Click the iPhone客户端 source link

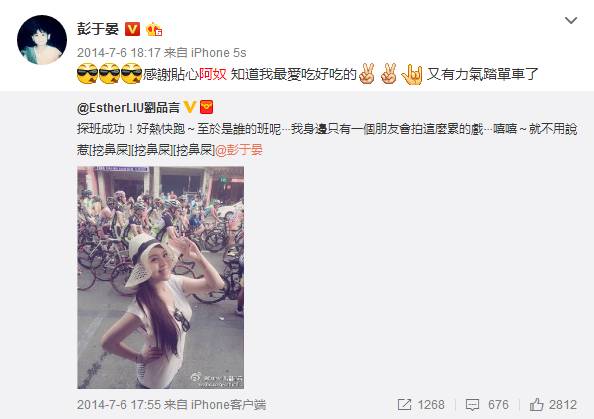[x=228, y=405]
